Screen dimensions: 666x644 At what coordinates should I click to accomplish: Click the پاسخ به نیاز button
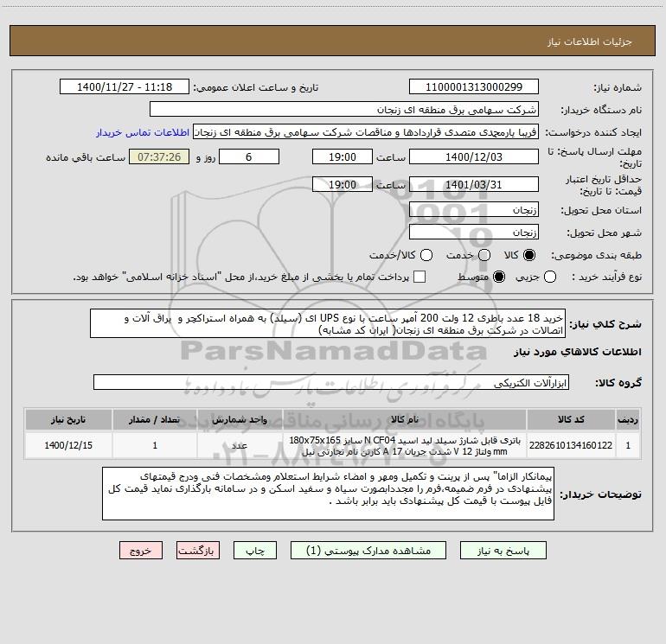click(503, 551)
